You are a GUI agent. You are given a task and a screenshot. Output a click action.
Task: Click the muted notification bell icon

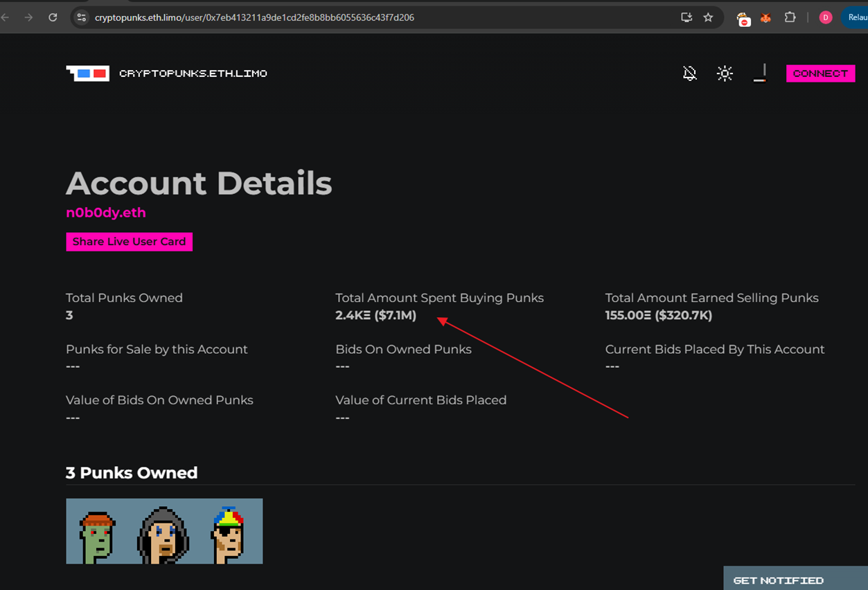(689, 73)
